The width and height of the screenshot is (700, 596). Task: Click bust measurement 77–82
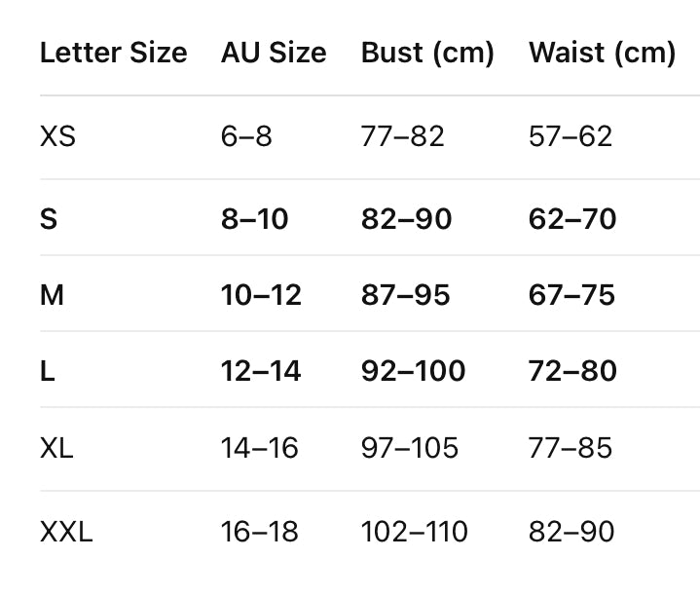coord(402,136)
